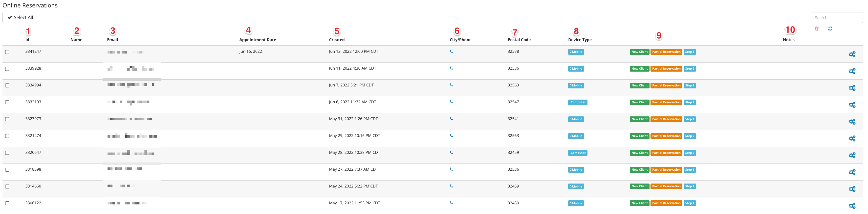This screenshot has width=868, height=214.
Task: Click Step 1 tag in row 3323973
Action: pyautogui.click(x=689, y=119)
